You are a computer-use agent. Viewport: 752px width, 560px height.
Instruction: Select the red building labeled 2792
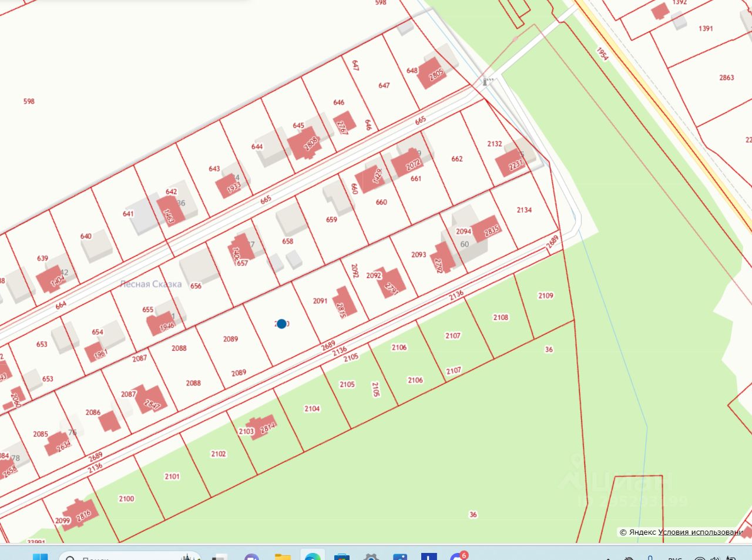[x=444, y=259]
